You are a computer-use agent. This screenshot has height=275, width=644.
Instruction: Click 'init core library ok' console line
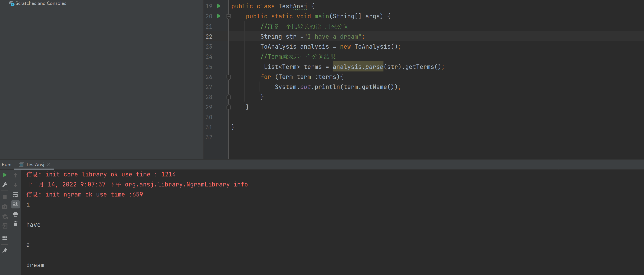coord(101,174)
